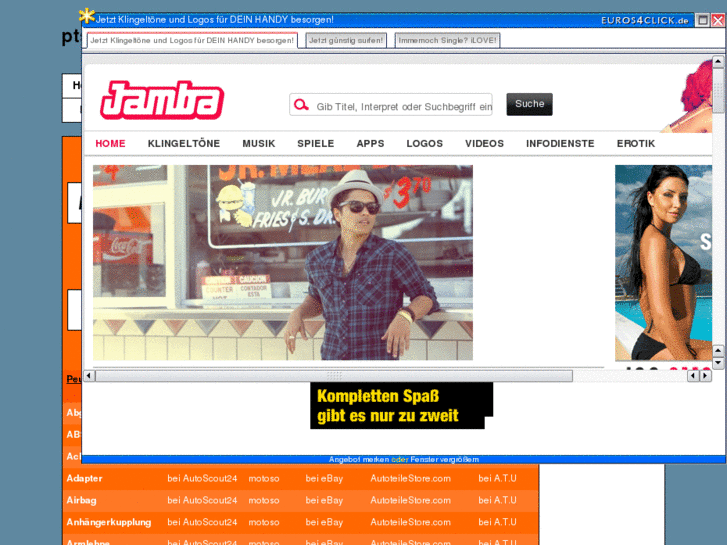Screen dimensions: 727x545
Task: Click the bikini woman advertisement image
Action: pos(663,263)
